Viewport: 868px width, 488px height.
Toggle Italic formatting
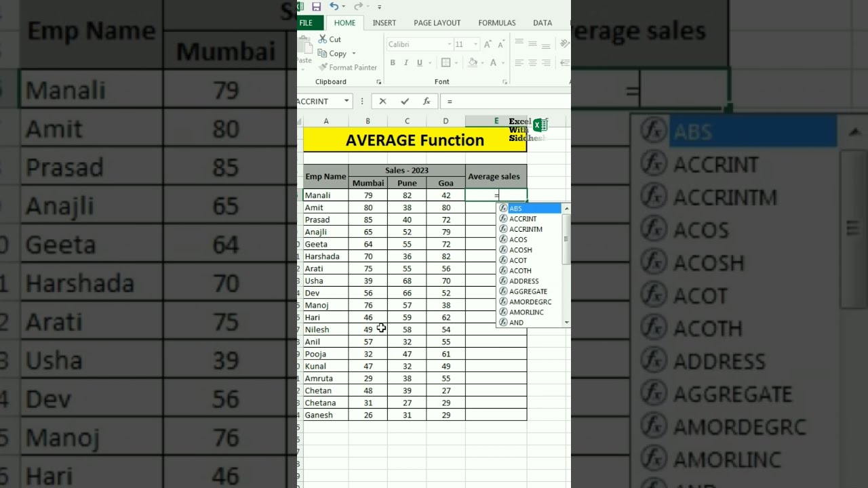[x=406, y=63]
